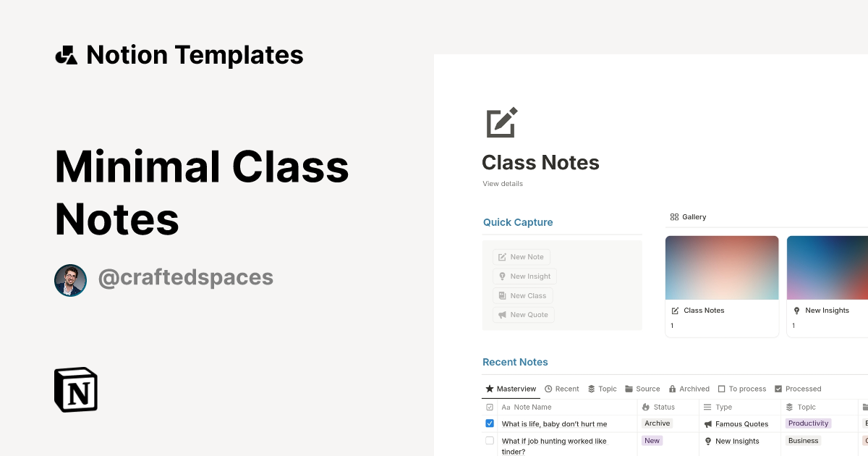The image size is (868, 456).
Task: Click the Notion Templates shapes icon
Action: [66, 55]
